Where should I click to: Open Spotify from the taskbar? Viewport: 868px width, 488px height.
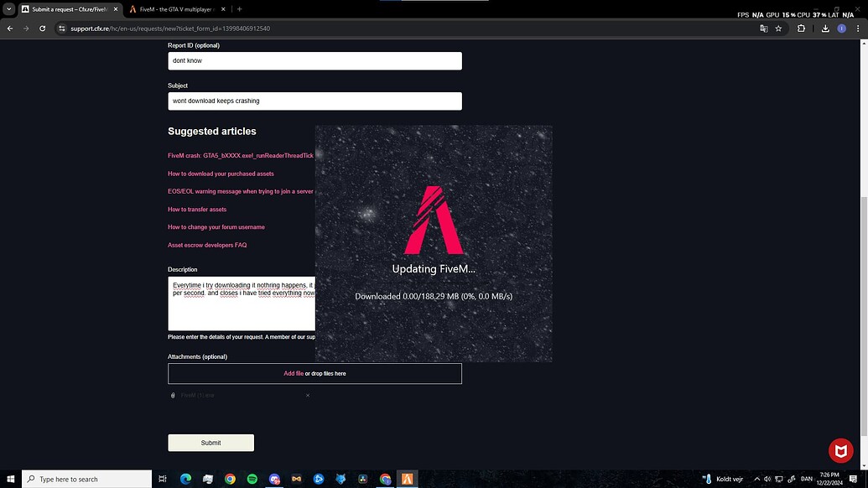pyautogui.click(x=252, y=479)
